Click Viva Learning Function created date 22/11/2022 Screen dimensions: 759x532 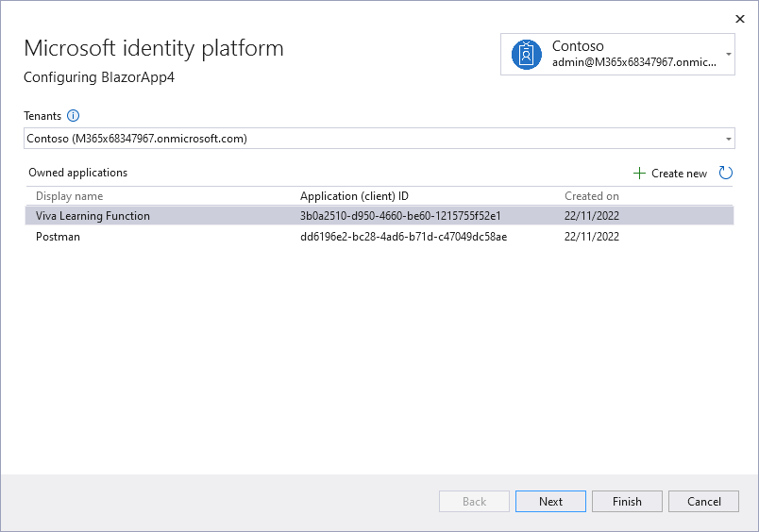click(x=592, y=216)
